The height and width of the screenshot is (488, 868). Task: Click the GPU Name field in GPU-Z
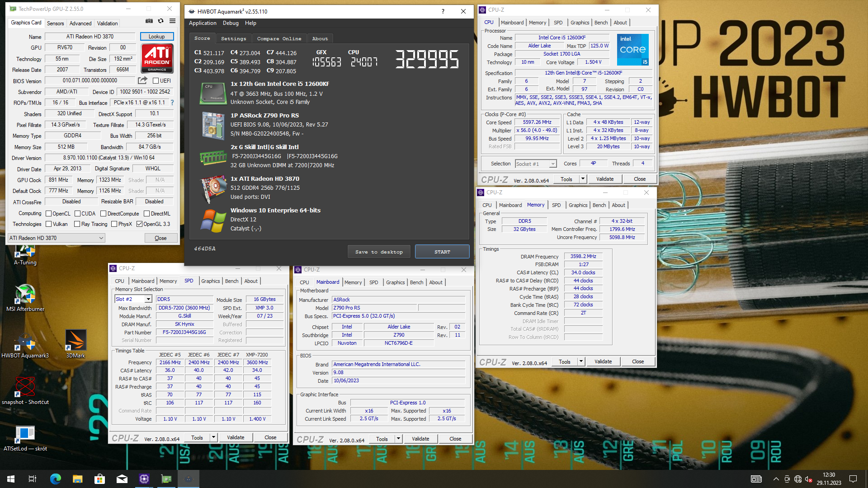coord(90,37)
